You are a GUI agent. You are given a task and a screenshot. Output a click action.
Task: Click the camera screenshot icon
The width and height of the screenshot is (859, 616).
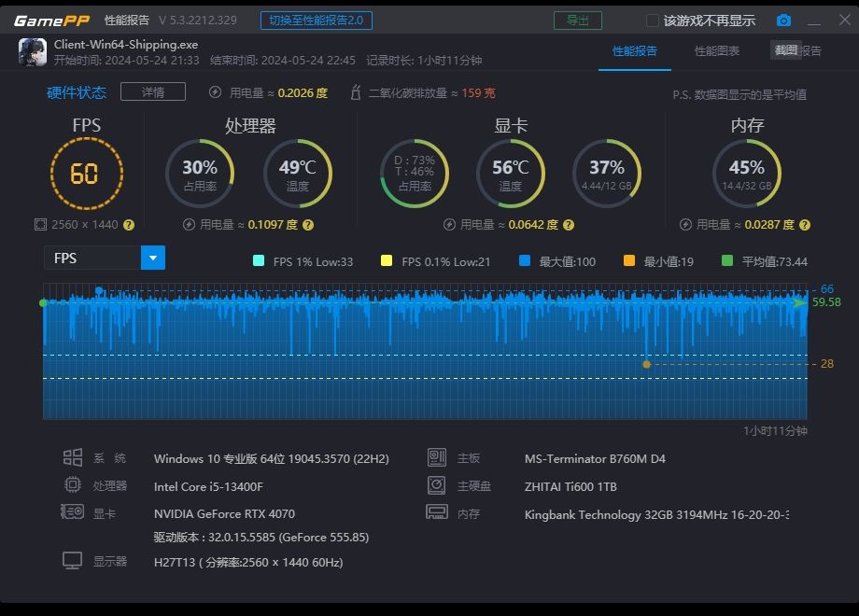pos(783,21)
